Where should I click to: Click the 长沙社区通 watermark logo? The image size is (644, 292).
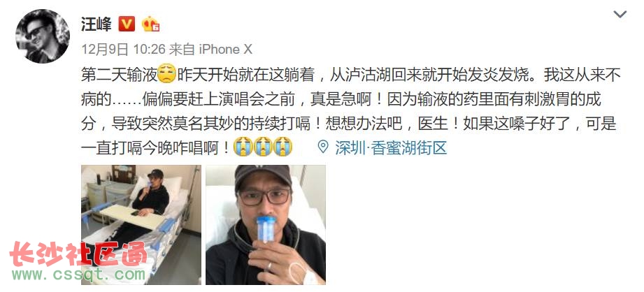(x=78, y=254)
